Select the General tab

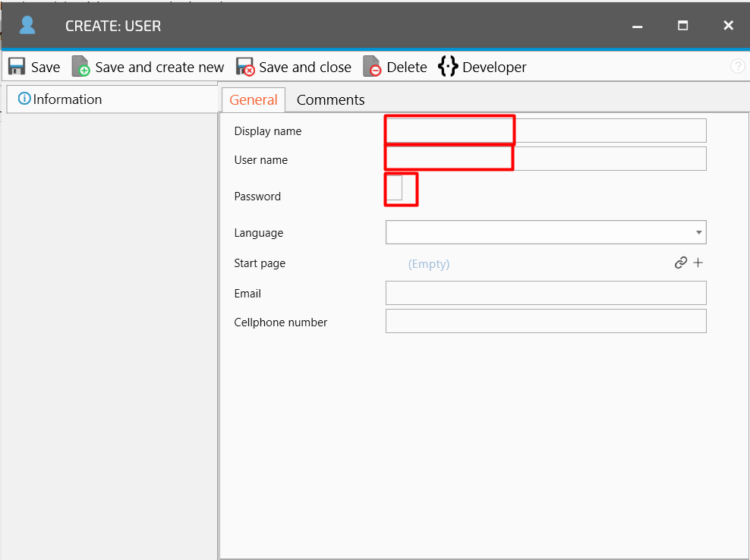[x=254, y=100]
